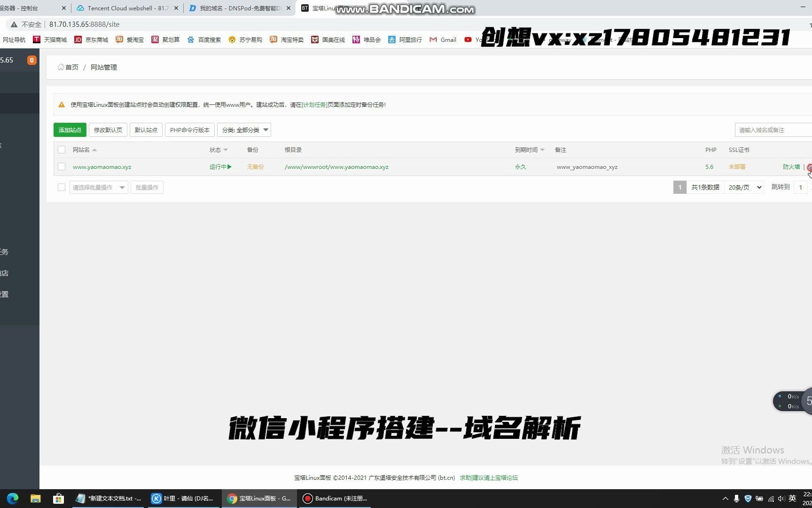Screen dimensions: 812x508
Task: Open root directory /www/wwwroot/www.yaomaomao.xyz
Action: pyautogui.click(x=336, y=167)
